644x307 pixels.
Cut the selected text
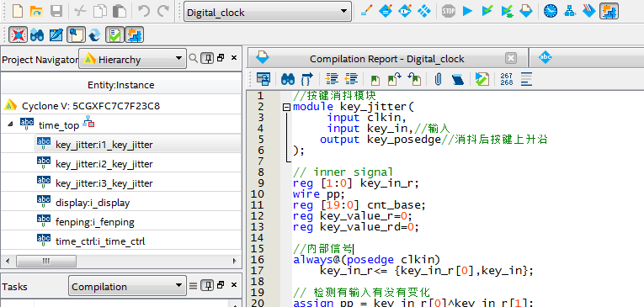[x=80, y=11]
